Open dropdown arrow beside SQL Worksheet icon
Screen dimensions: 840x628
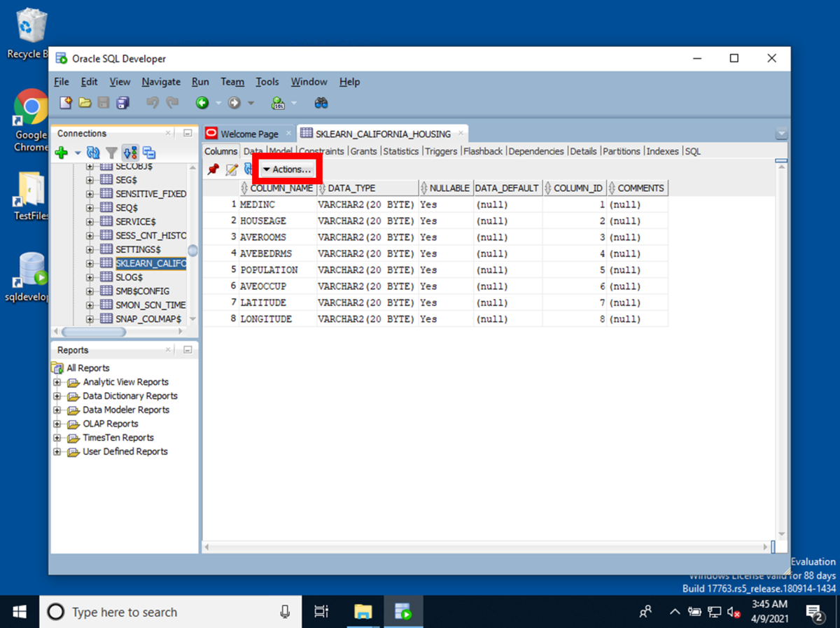coord(294,104)
